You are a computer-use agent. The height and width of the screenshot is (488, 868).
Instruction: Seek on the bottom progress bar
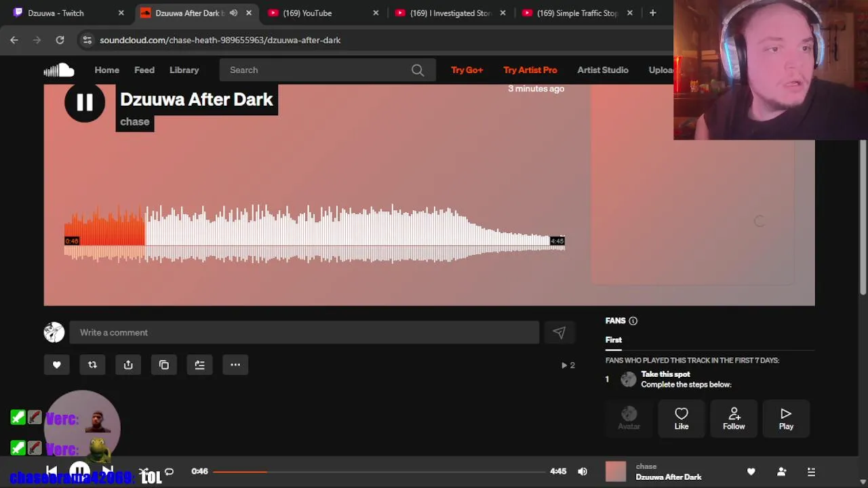tap(380, 472)
